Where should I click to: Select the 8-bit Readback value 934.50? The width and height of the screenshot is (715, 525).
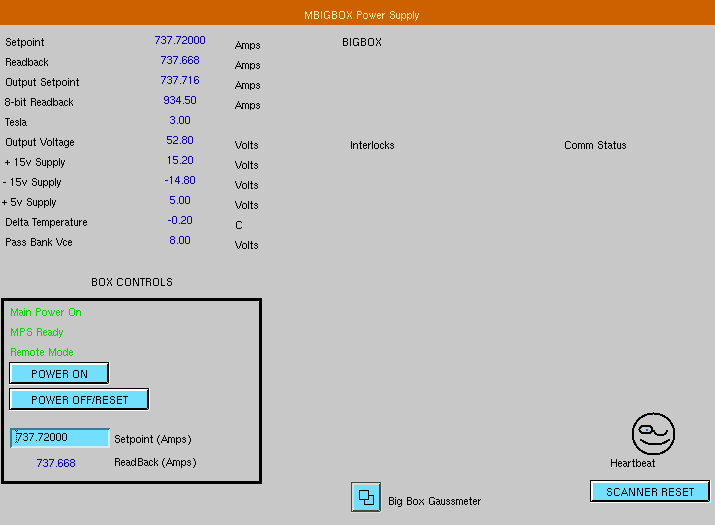(180, 100)
